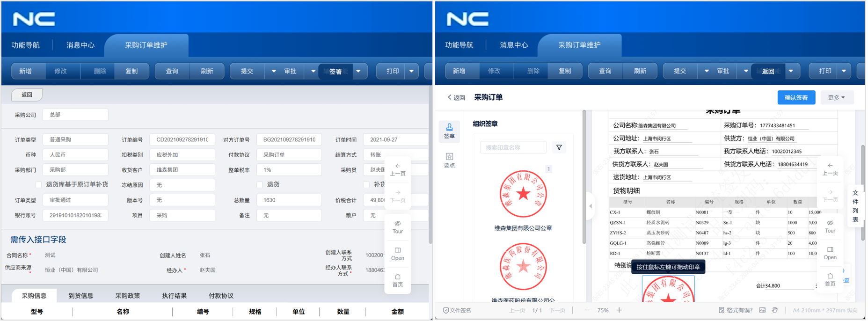This screenshot has height=321, width=868.
Task: Open dropdown arrow next to 打印 in left window
Action: click(411, 72)
